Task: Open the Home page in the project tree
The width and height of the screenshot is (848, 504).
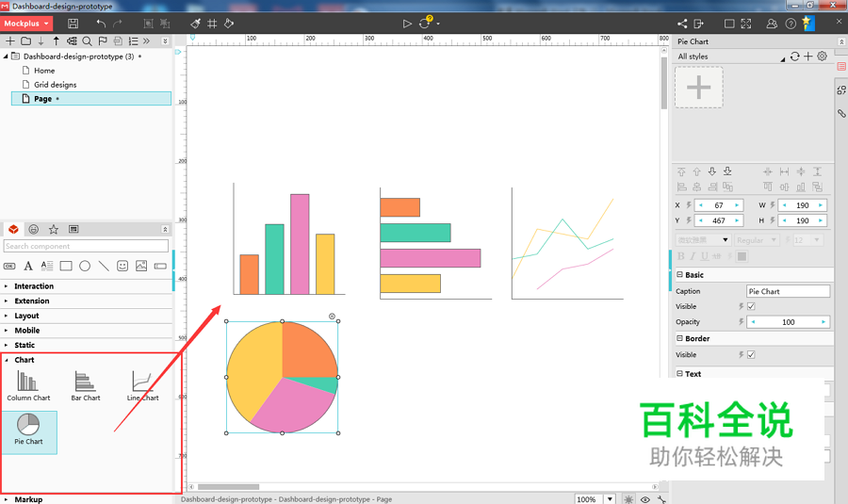Action: click(x=44, y=71)
